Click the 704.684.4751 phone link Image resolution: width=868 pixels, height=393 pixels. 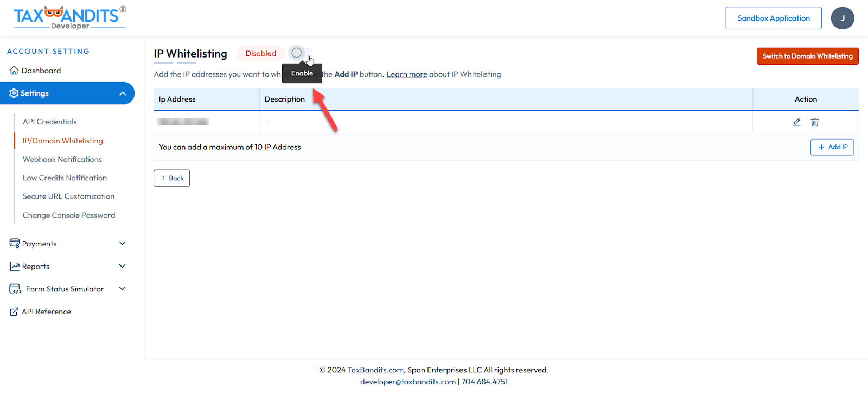484,382
